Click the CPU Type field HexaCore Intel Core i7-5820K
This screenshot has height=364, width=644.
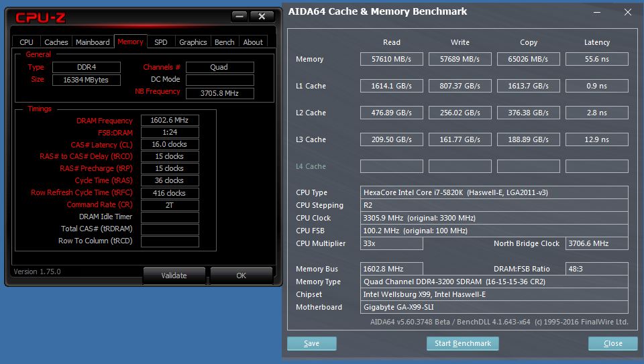[x=494, y=192]
